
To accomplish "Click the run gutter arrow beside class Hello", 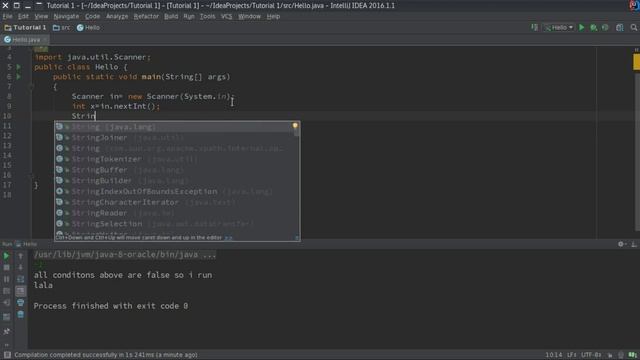I will click(x=19, y=67).
